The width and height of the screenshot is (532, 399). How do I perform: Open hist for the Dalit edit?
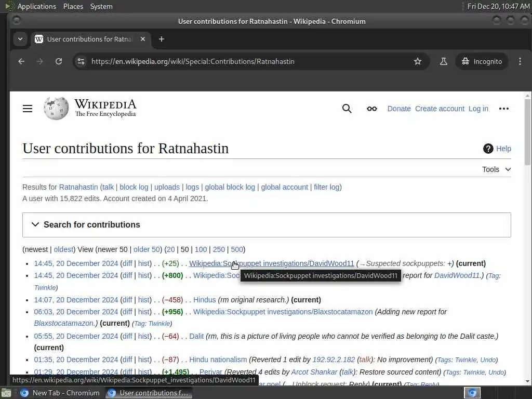tap(144, 336)
